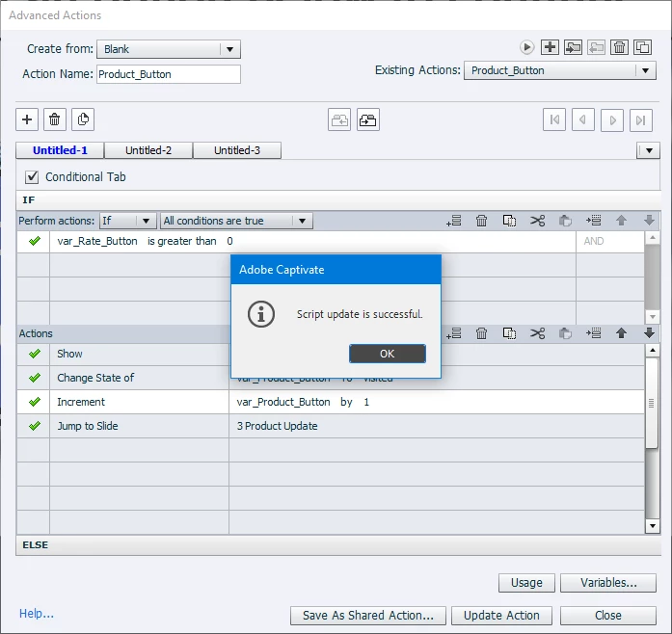Viewport: 672px width, 634px height.
Task: Click the actions list scrollbar thumb
Action: pos(652,403)
